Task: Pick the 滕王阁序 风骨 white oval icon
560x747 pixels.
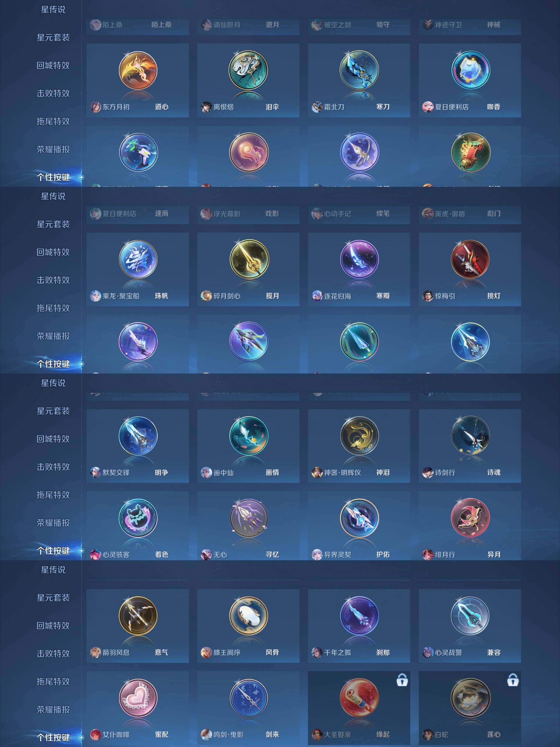Action: [248, 616]
